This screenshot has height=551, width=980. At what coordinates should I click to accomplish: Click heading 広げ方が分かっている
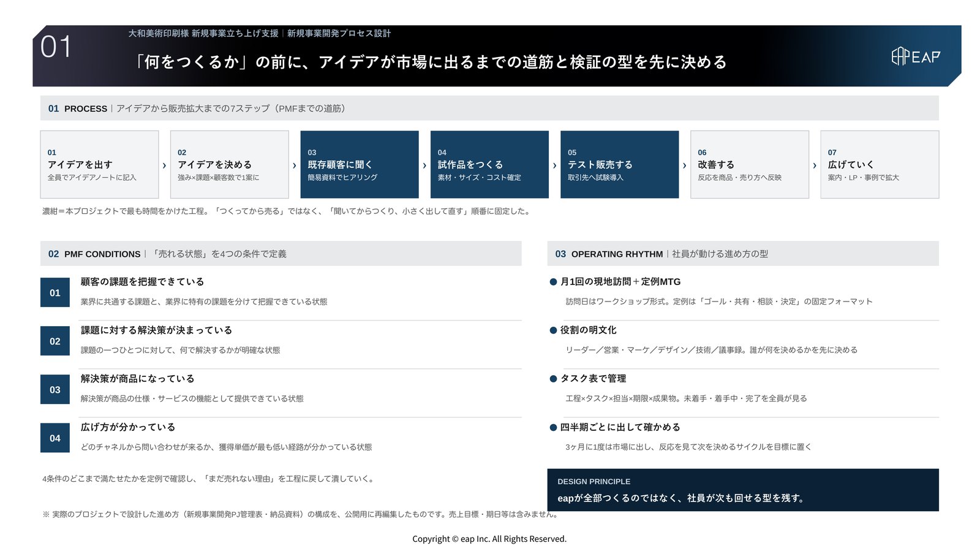coord(128,427)
